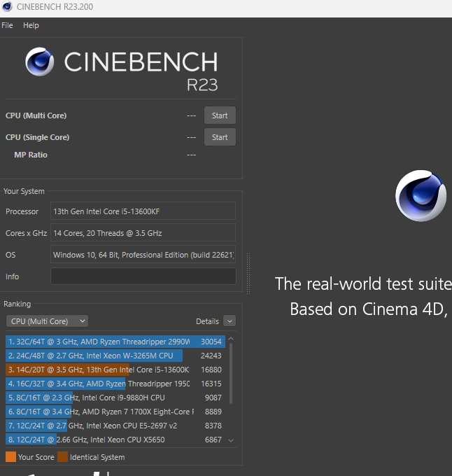Select the Intel Xeon W-3265M ranking row
Screen dimensions: 452x476
(115, 356)
